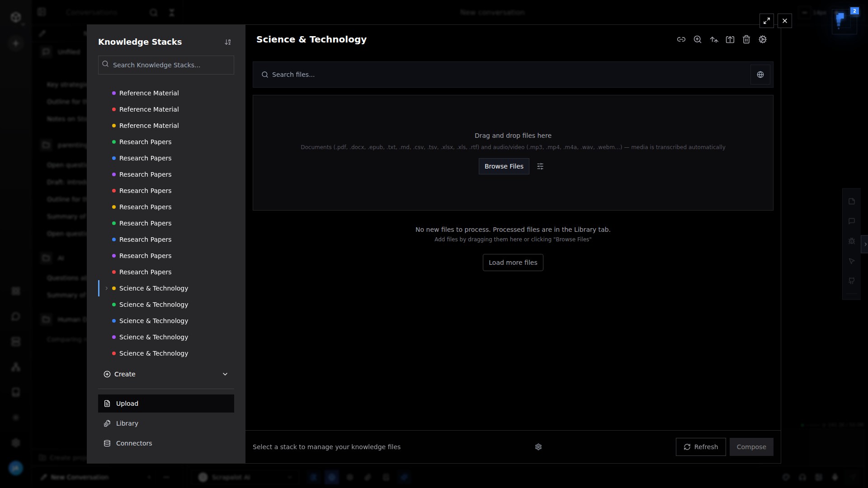Select Science & Technology stack with red dot
Viewport: 868px width, 488px height.
click(x=166, y=353)
